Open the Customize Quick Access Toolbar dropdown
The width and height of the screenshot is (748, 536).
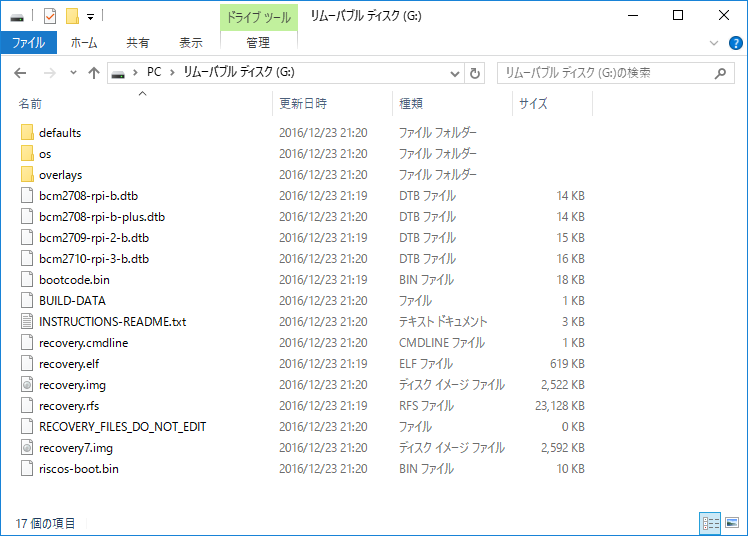point(91,17)
